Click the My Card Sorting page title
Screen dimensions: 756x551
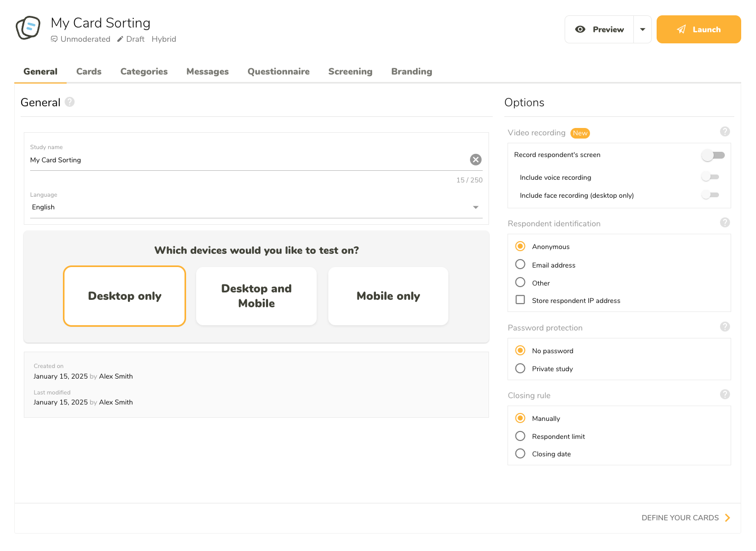pos(100,23)
